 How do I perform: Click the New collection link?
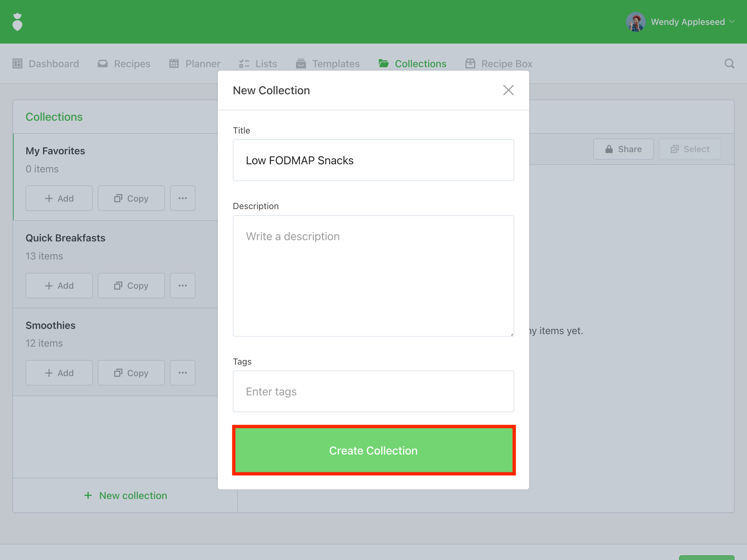(125, 495)
